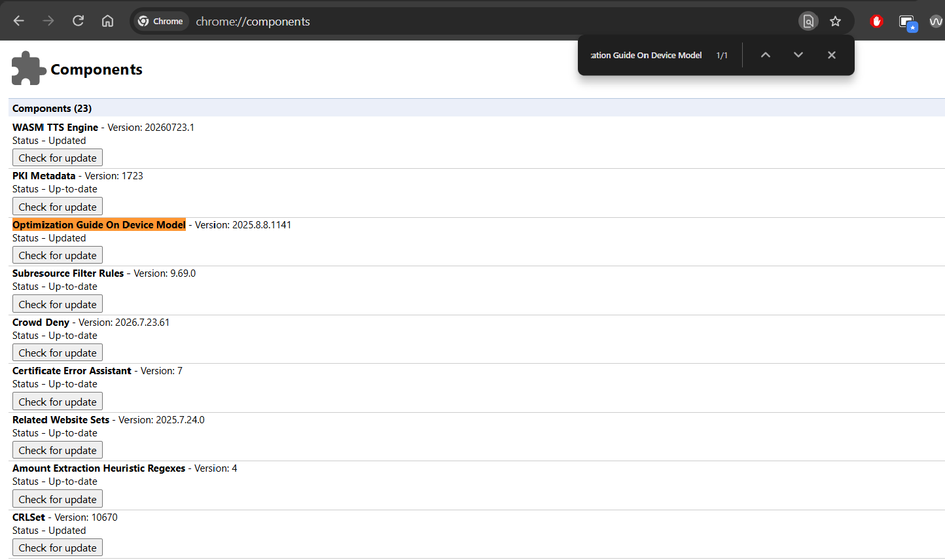Click the 'Components (23)' section header

click(x=52, y=108)
